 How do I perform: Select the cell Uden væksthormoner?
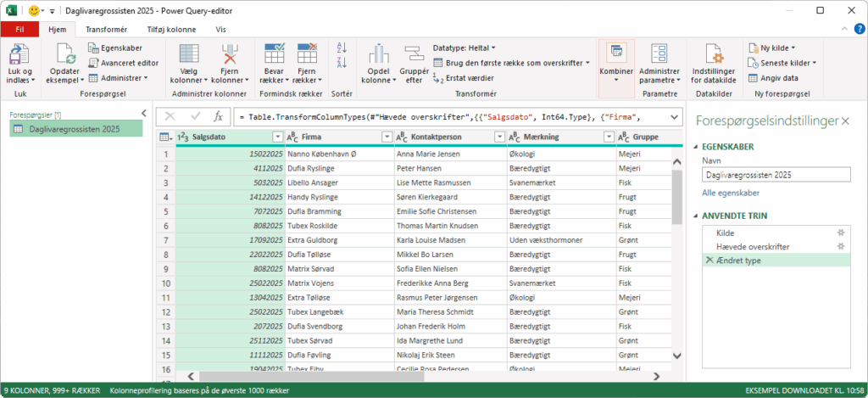pos(561,240)
